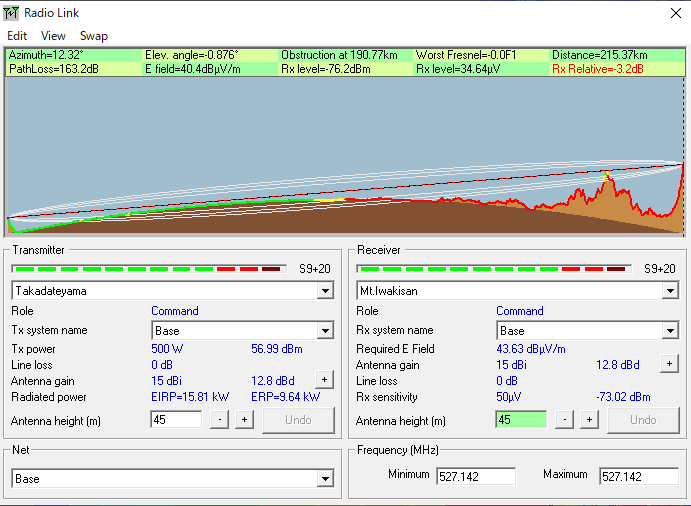Screen dimensions: 691x506
Task: Click the Distance=215.37km readout
Action: coord(600,55)
